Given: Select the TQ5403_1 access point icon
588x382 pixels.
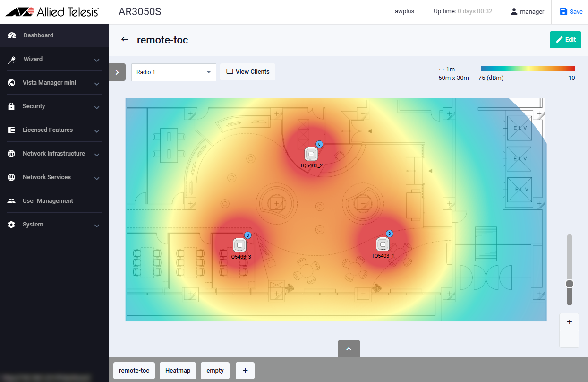Looking at the screenshot, I should 383,244.
